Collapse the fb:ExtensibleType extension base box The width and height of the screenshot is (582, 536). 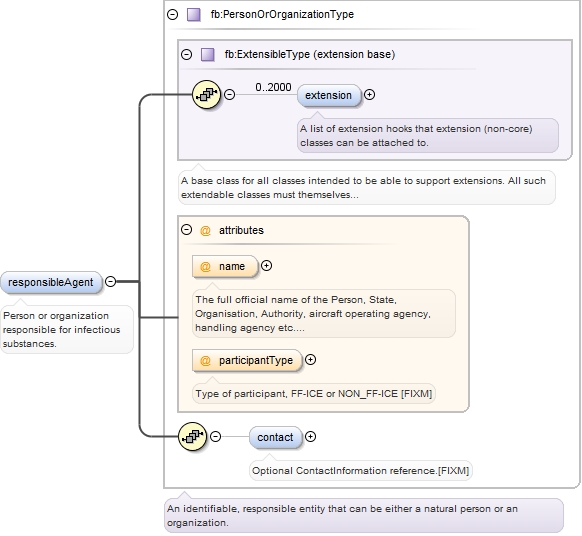(x=186, y=55)
